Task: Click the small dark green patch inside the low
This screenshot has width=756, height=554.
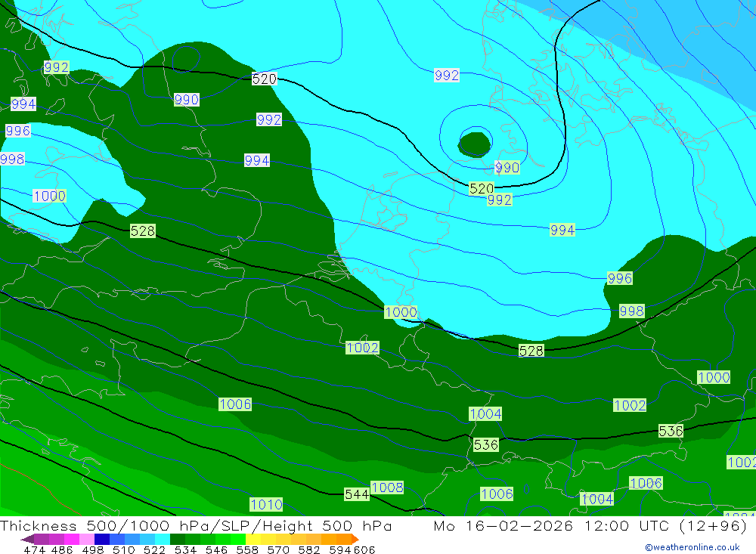Action: tap(475, 144)
